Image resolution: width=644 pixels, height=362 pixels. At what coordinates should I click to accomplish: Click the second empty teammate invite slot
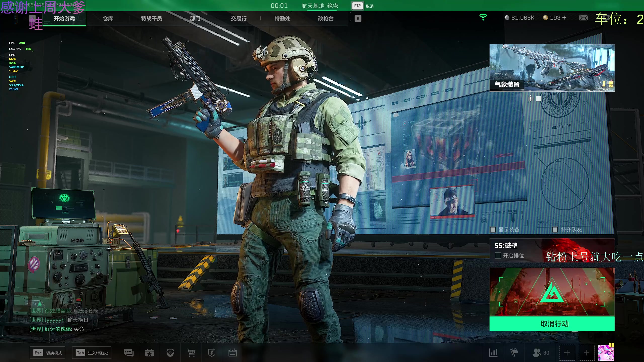(587, 353)
